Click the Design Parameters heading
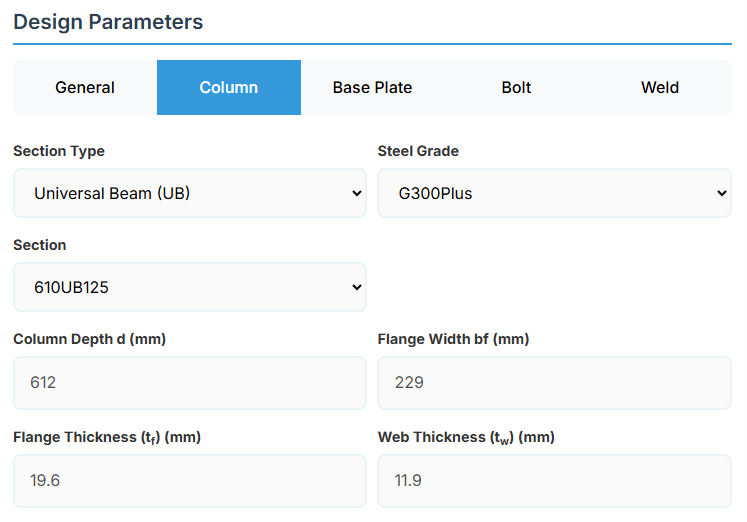The image size is (747, 522). coord(108,22)
